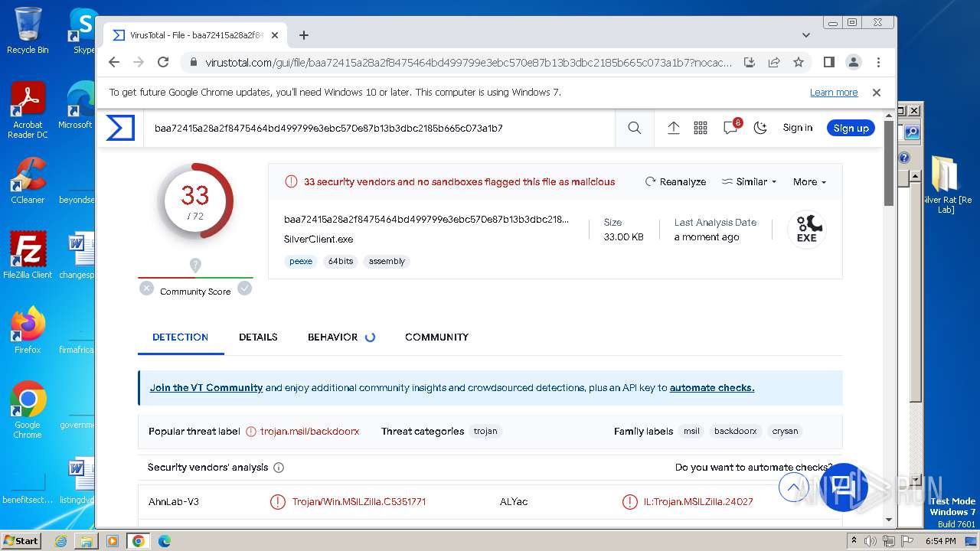Click the hash search input field
Image resolution: width=980 pixels, height=551 pixels.
tap(379, 128)
